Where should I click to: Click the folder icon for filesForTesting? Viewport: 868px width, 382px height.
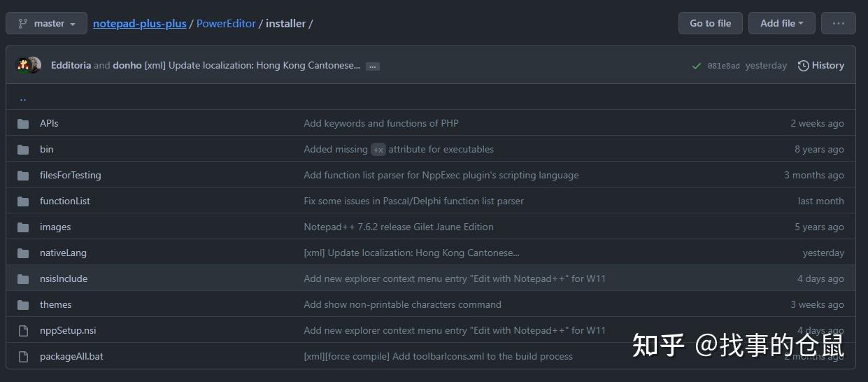(x=23, y=176)
